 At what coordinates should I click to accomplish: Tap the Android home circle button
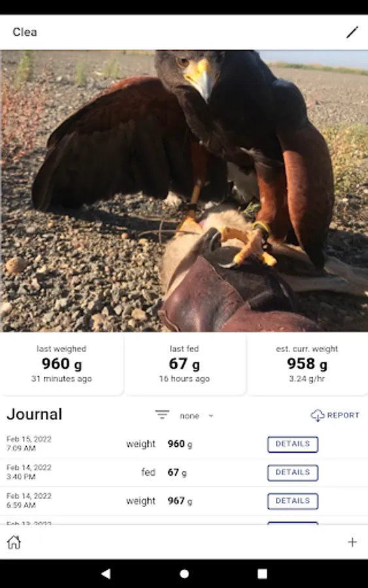tap(184, 574)
